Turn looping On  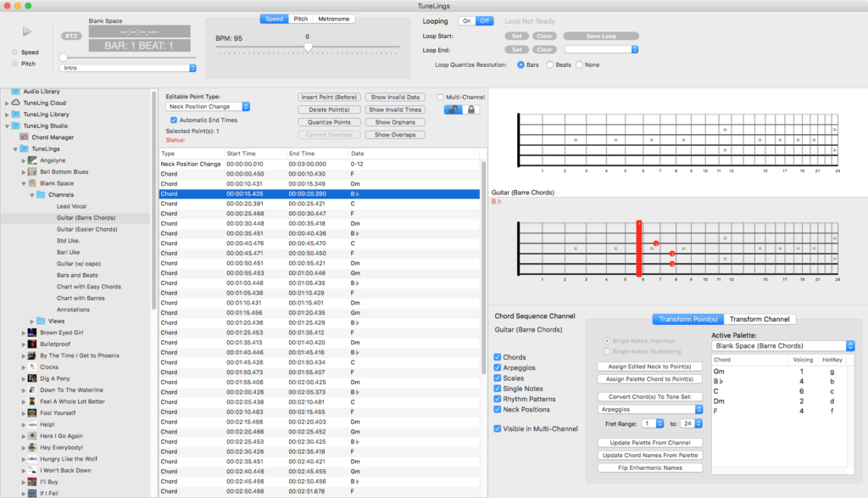(x=467, y=21)
